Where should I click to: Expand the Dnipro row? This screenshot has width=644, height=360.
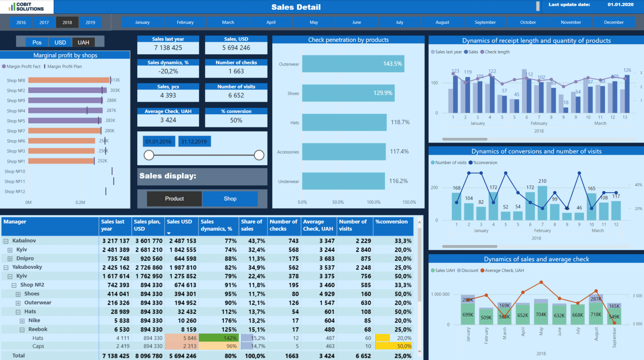pos(10,258)
